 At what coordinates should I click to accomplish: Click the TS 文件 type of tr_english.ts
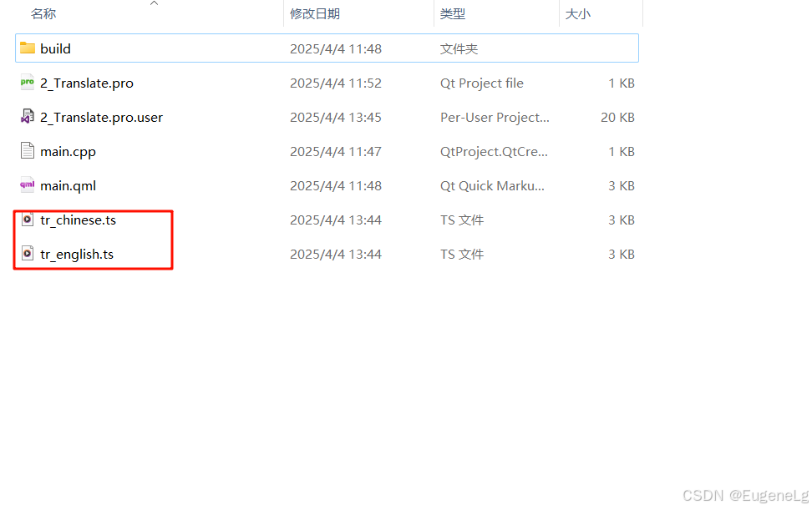[x=462, y=255]
